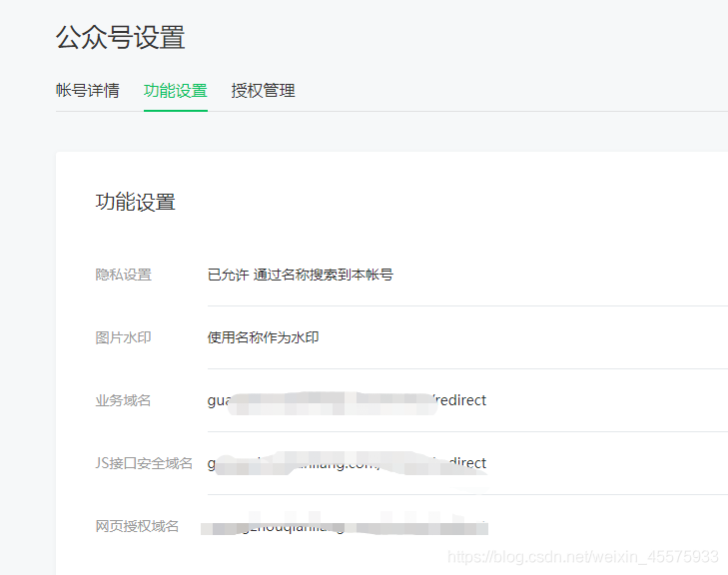Click the blurred 网页授权域名 value
The image size is (728, 575).
[345, 526]
